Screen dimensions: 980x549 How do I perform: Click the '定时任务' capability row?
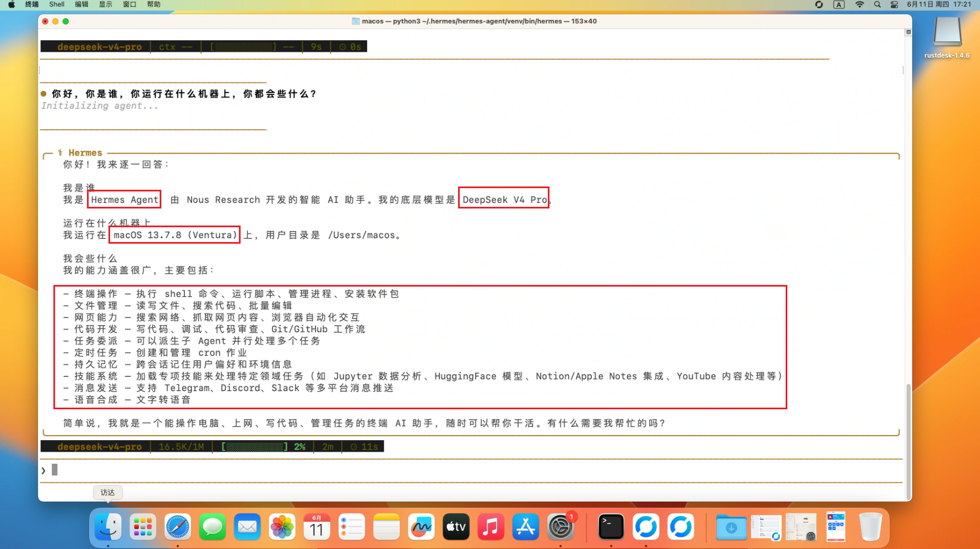[x=155, y=353]
